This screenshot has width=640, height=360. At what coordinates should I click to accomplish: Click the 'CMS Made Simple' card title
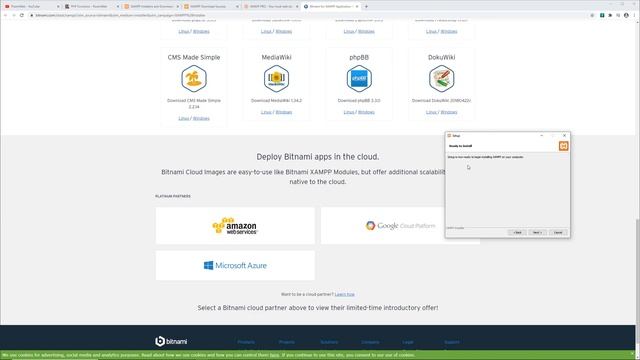tap(194, 58)
